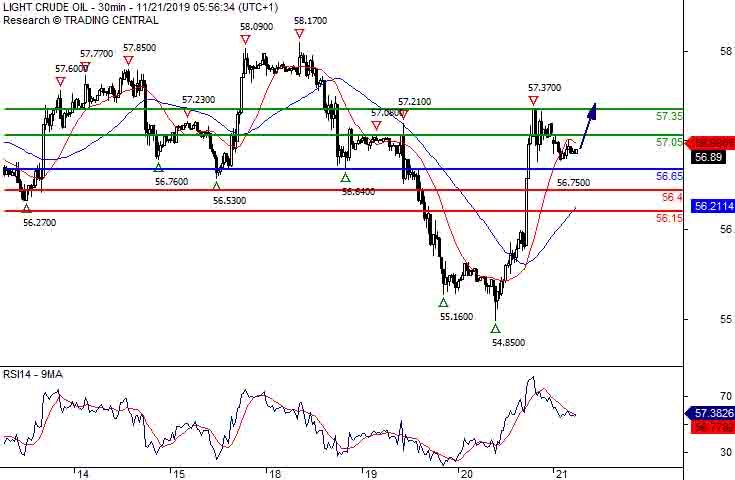Screen dimensions: 735x480
Task: Click the 57.2100 swing high label
Action: tap(414, 102)
